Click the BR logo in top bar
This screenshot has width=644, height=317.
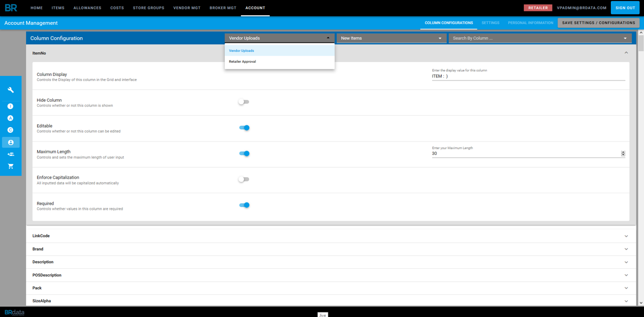pos(11,8)
